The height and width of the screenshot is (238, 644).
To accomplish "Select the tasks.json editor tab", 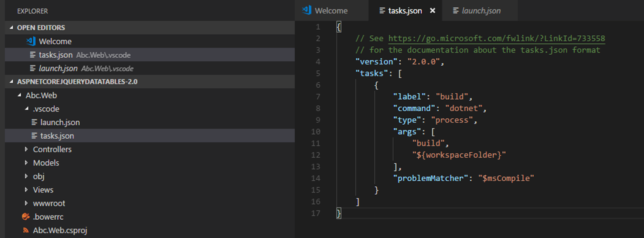I will pyautogui.click(x=405, y=11).
